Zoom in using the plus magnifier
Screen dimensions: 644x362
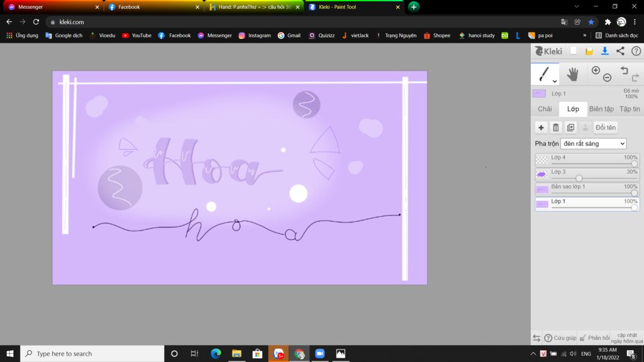coord(596,70)
